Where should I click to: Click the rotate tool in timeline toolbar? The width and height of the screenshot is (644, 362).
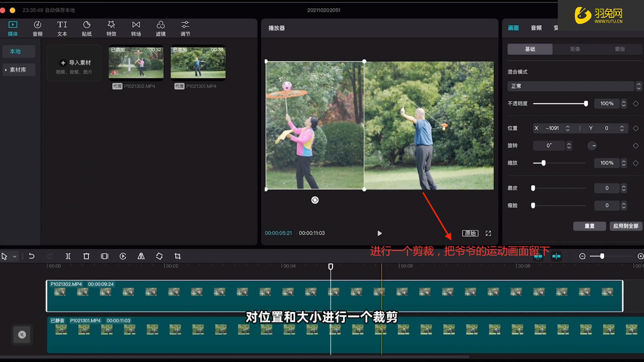pyautogui.click(x=159, y=256)
